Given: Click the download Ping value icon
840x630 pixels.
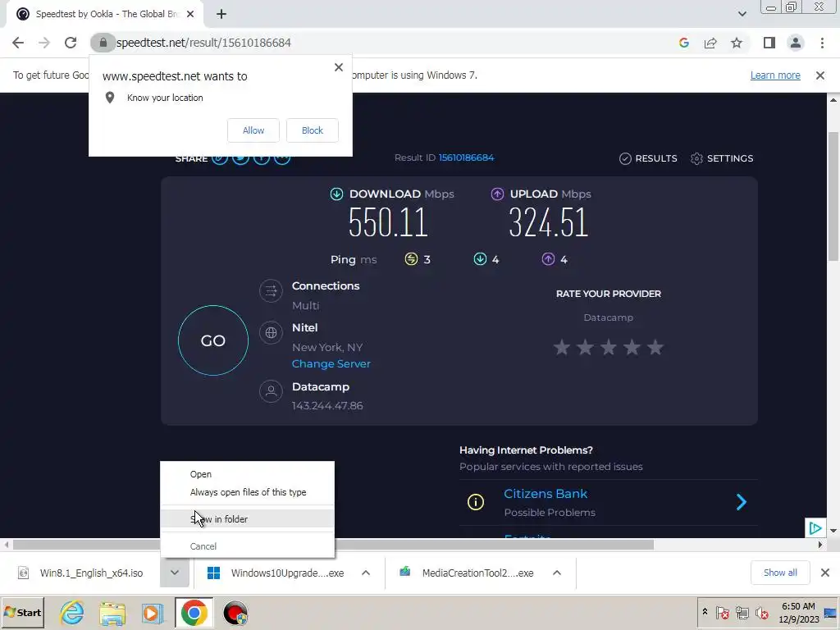Looking at the screenshot, I should [x=480, y=259].
